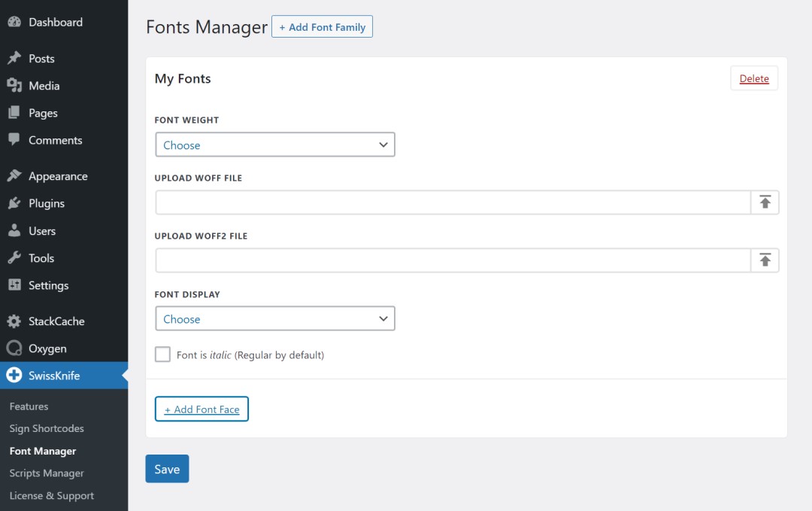Open the StackCache gear icon
The height and width of the screenshot is (511, 812).
pos(14,321)
